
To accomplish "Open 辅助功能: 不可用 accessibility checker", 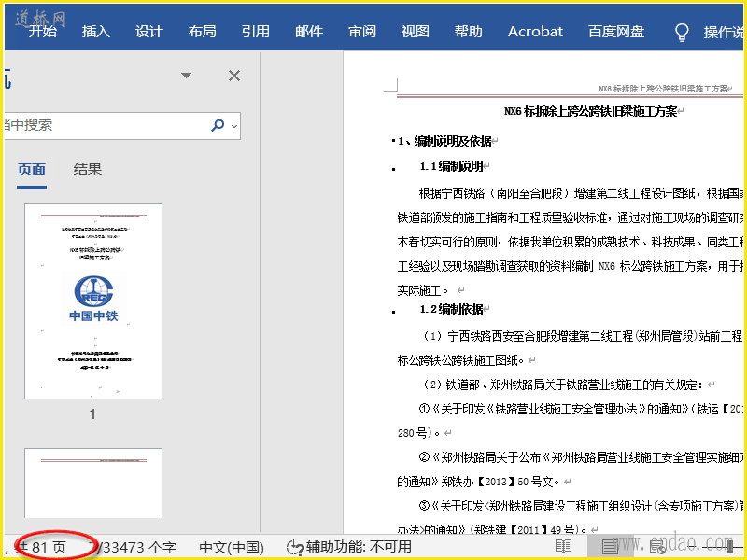I will tap(349, 547).
